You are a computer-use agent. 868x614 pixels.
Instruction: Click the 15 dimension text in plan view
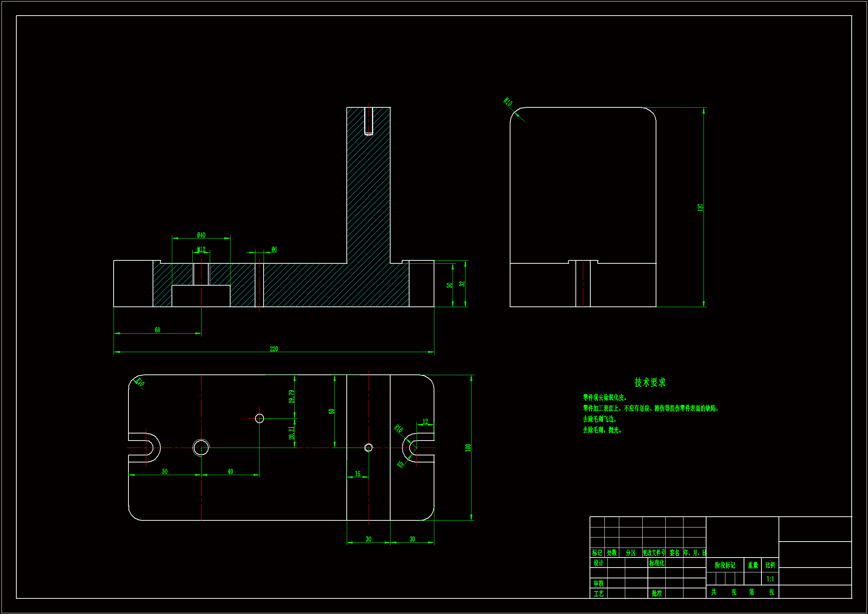click(357, 474)
